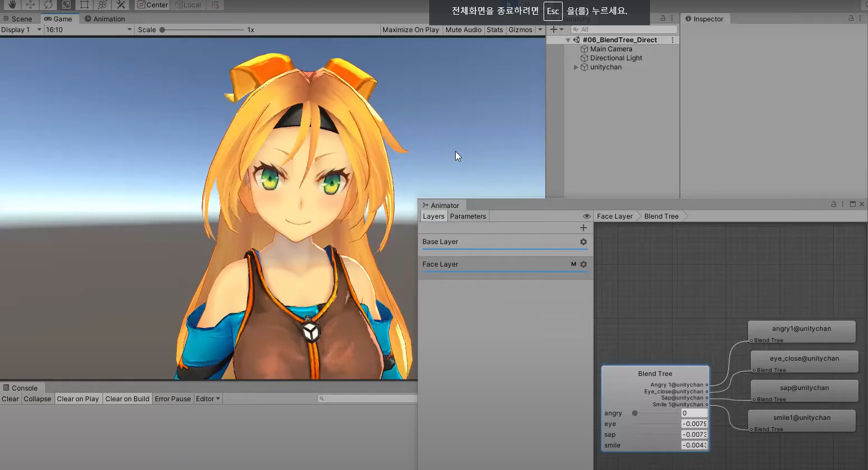Open Base Layer settings gear
This screenshot has height=470, width=868.
pos(584,242)
